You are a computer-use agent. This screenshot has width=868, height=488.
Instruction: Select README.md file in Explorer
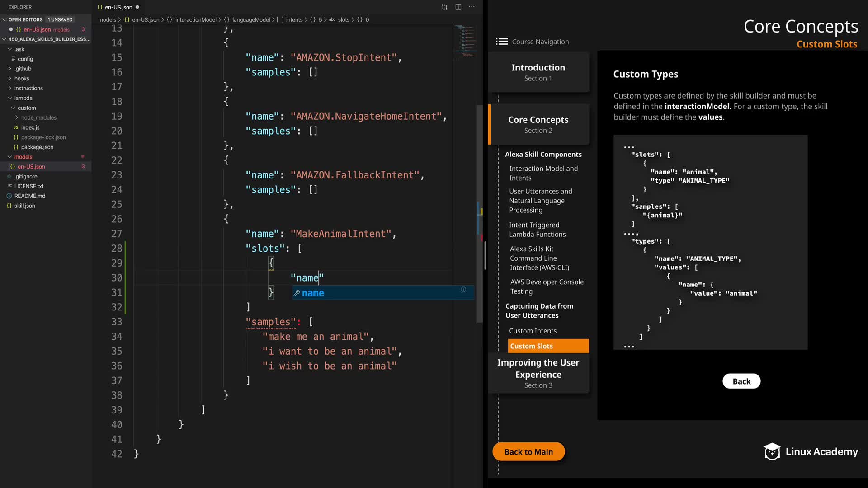[x=30, y=196]
